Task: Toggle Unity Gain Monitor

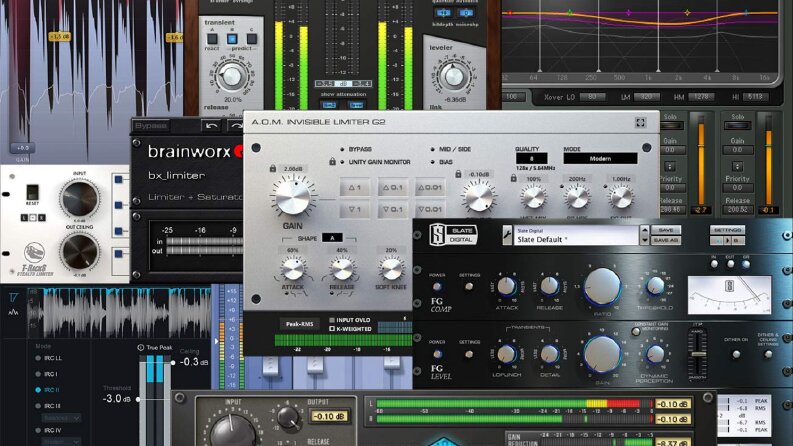Action: [x=342, y=162]
